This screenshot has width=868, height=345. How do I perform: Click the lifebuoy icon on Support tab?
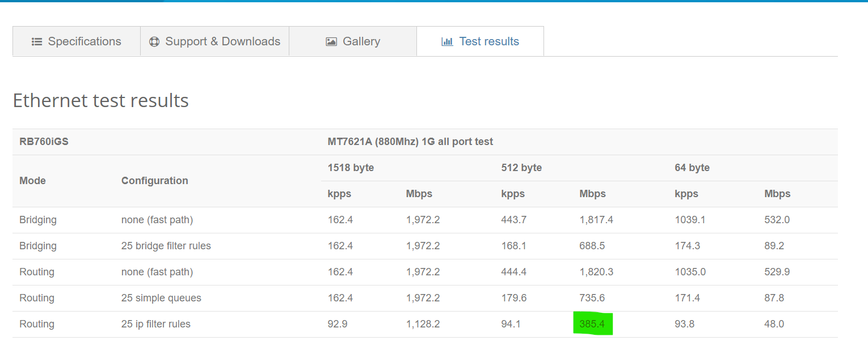[154, 42]
